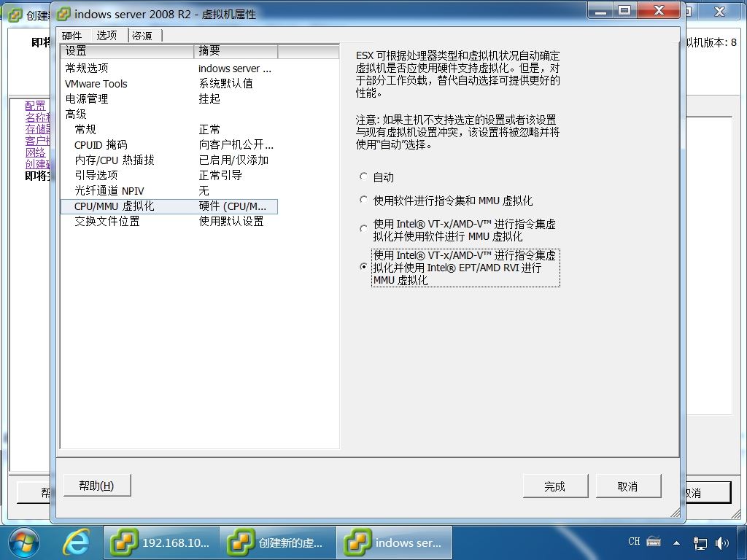The width and height of the screenshot is (747, 560).
Task: Click 硬件 (CPU/M... summary cell
Action: coord(233,206)
